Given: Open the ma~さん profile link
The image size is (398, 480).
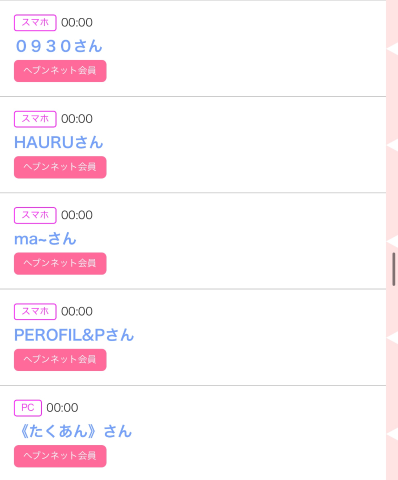Looking at the screenshot, I should [x=45, y=239].
